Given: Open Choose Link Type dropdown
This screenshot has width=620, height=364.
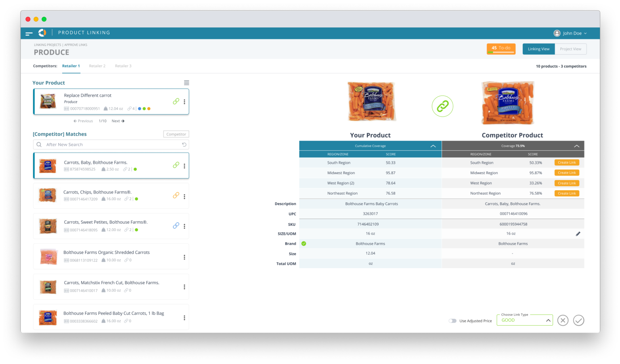Looking at the screenshot, I should point(525,320).
